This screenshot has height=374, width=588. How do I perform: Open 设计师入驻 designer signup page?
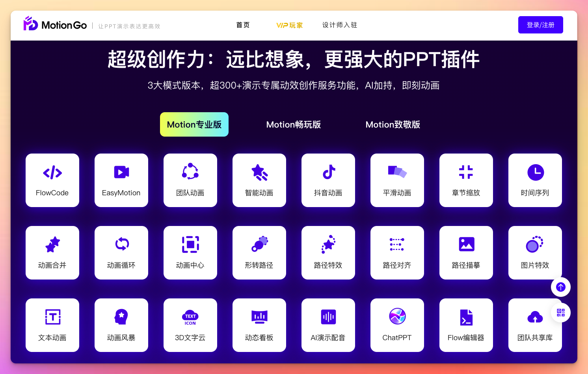pos(339,25)
